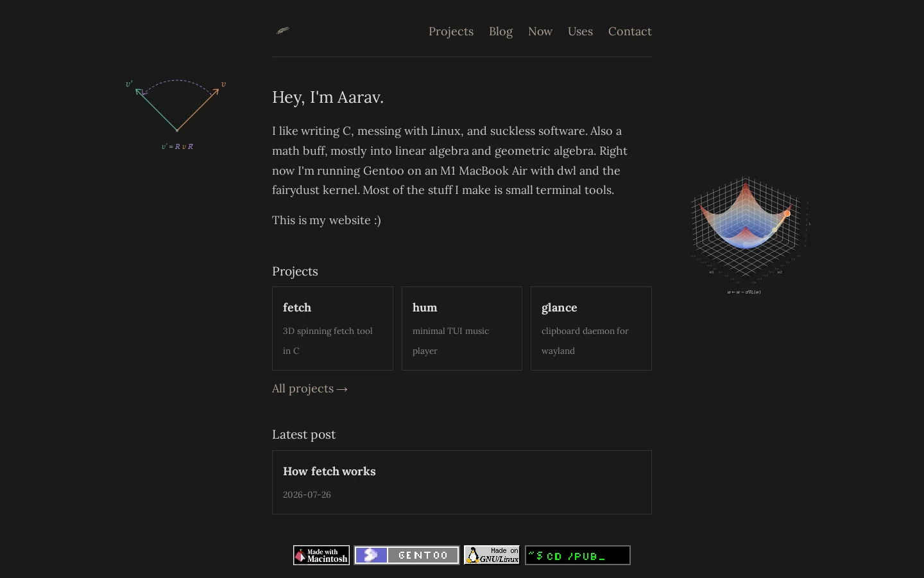This screenshot has height=578, width=924.
Task: Go to the Blog page
Action: click(x=501, y=31)
